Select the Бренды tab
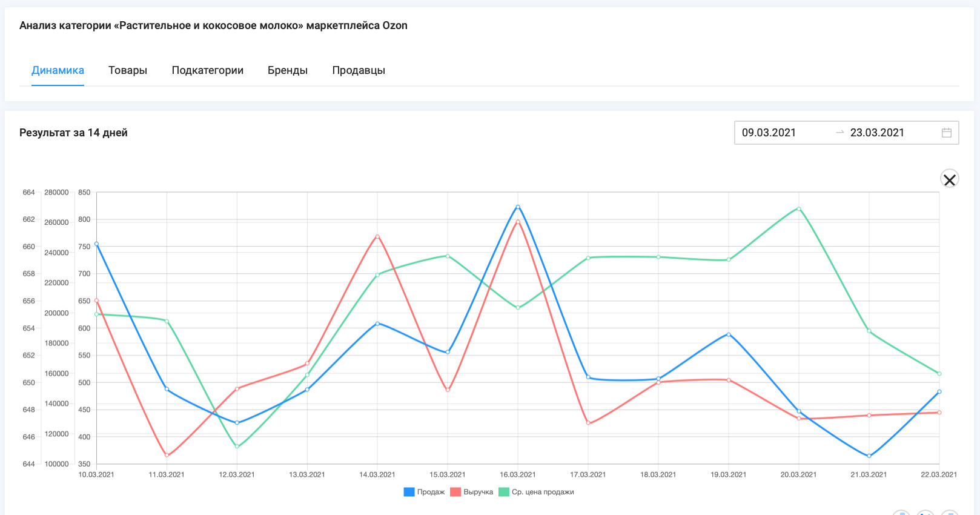The image size is (980, 515). click(288, 70)
